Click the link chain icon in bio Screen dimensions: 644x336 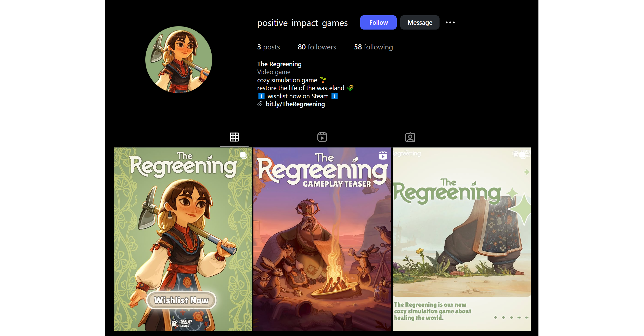(x=260, y=104)
